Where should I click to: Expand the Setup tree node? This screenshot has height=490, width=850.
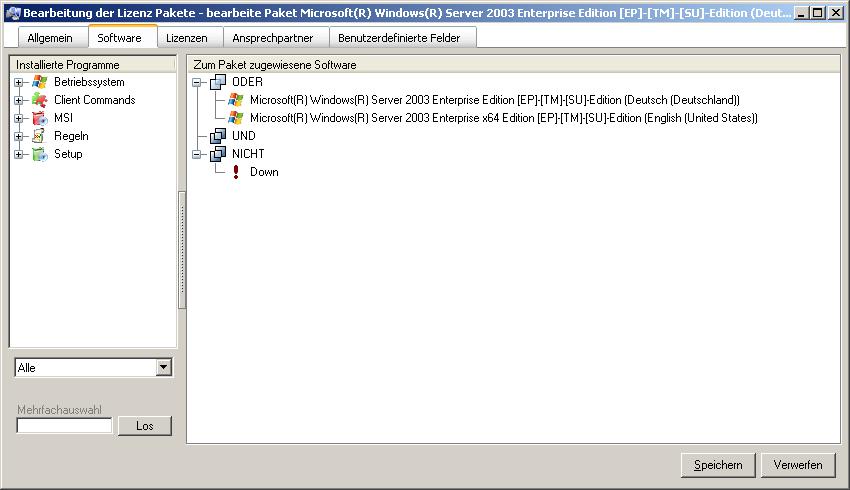(x=18, y=154)
